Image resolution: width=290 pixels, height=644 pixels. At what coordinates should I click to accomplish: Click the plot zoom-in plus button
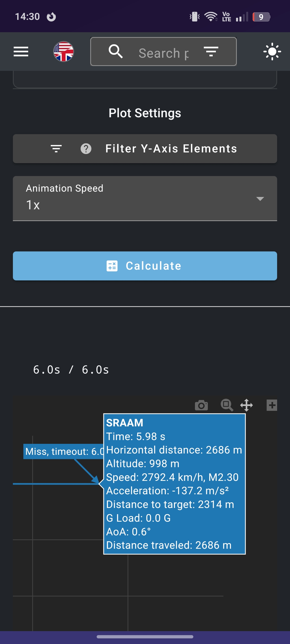pyautogui.click(x=272, y=405)
